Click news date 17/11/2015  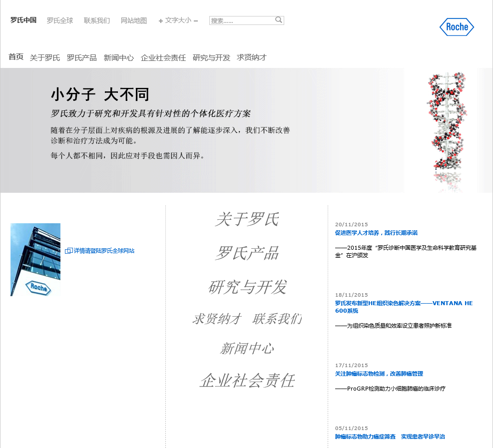pos(351,365)
